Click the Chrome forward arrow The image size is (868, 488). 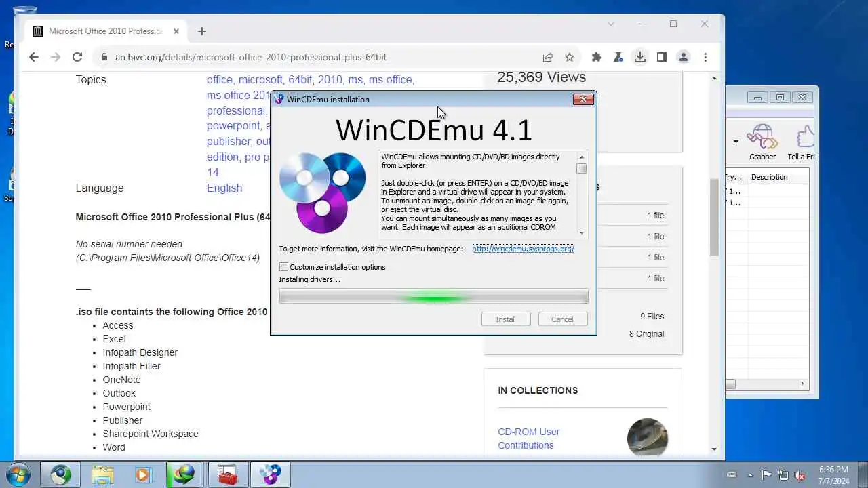(x=56, y=57)
